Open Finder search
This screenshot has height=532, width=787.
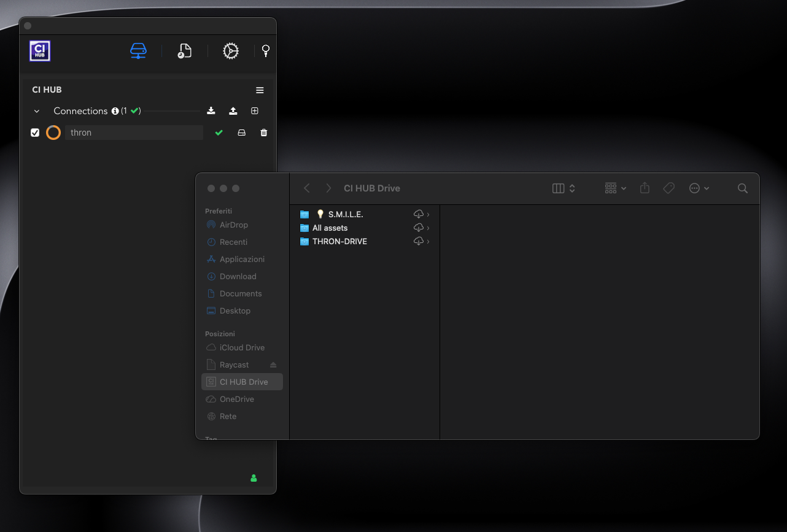pyautogui.click(x=743, y=188)
